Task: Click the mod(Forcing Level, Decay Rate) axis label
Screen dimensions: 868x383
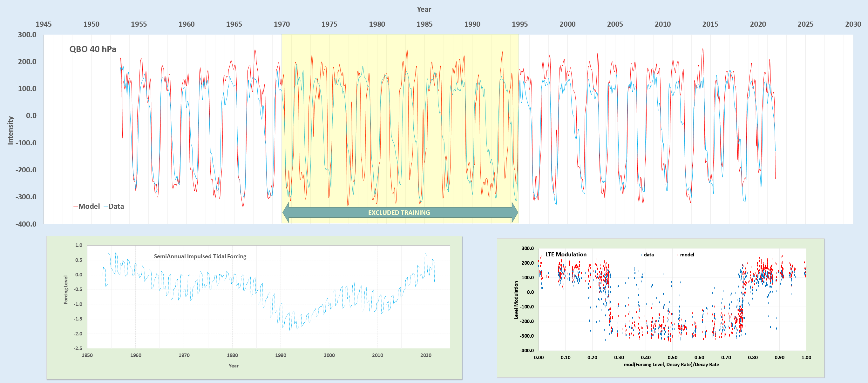Action: point(671,365)
